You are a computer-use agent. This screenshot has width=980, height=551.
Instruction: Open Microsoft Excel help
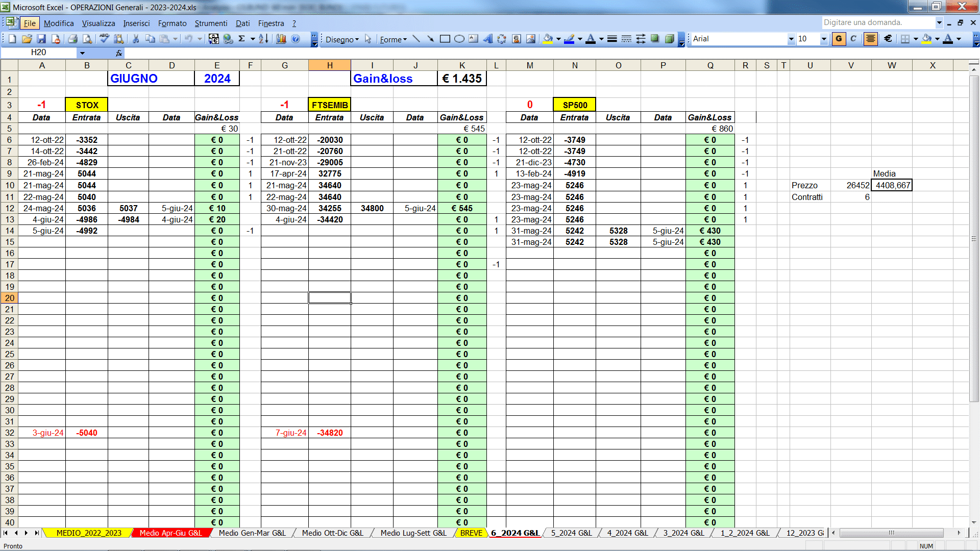point(296,39)
